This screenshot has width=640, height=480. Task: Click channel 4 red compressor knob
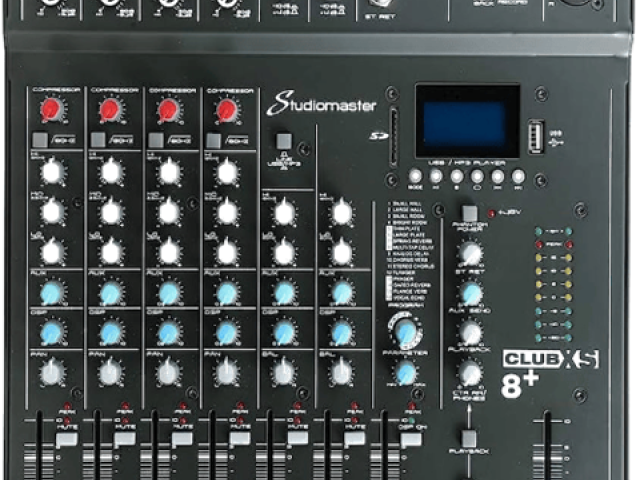(x=227, y=109)
